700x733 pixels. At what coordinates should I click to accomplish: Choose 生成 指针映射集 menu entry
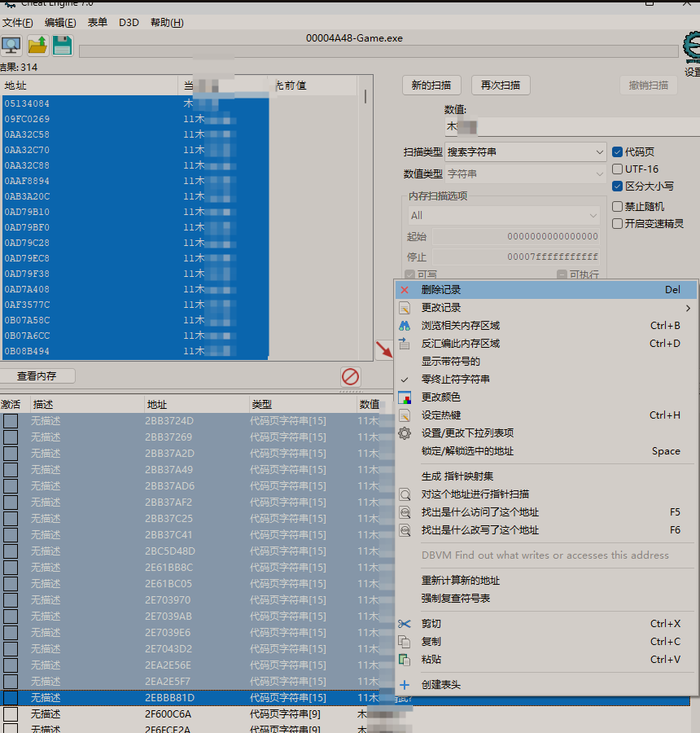click(546, 476)
